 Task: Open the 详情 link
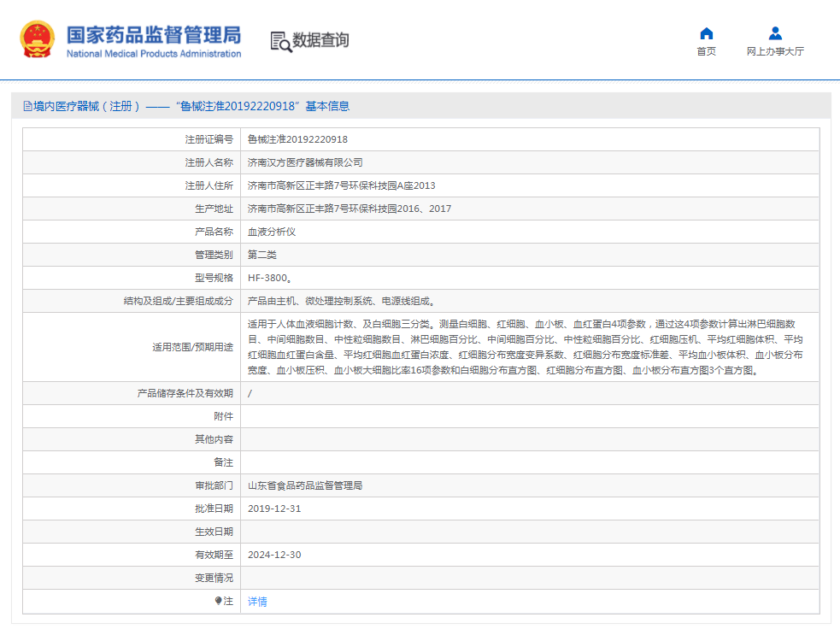[256, 601]
